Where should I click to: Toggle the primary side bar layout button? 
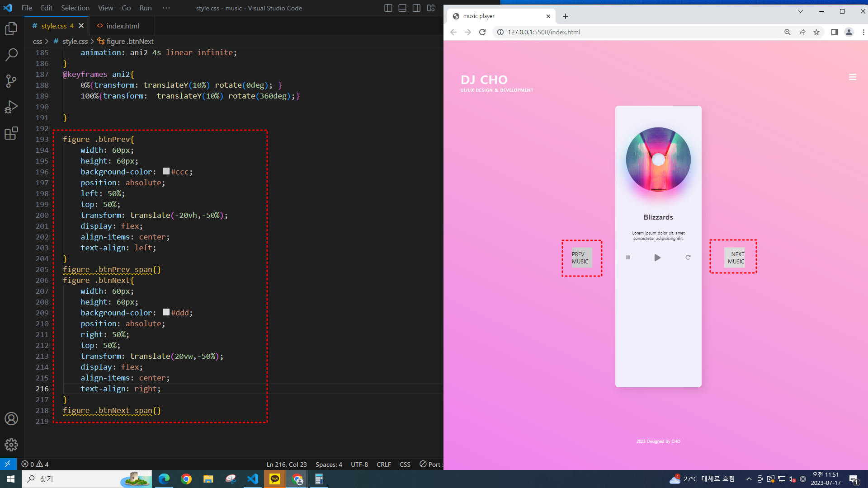388,8
